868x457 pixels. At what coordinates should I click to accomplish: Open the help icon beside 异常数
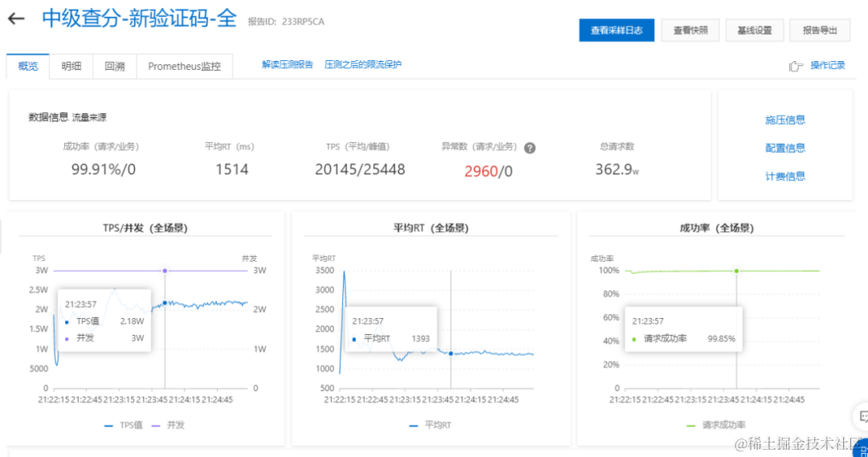[x=530, y=148]
